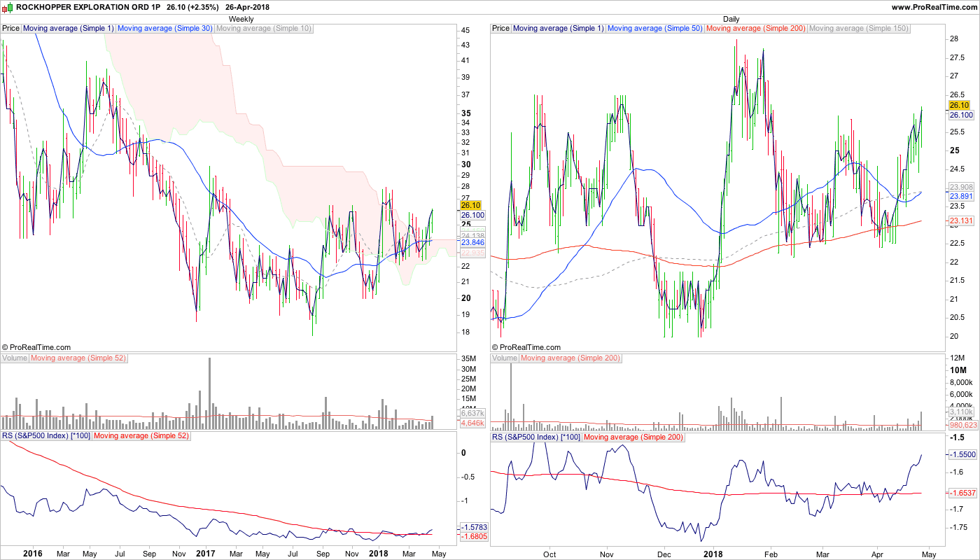Image resolution: width=980 pixels, height=560 pixels.
Task: Click the 2018 marker on the Daily time axis
Action: click(x=713, y=553)
